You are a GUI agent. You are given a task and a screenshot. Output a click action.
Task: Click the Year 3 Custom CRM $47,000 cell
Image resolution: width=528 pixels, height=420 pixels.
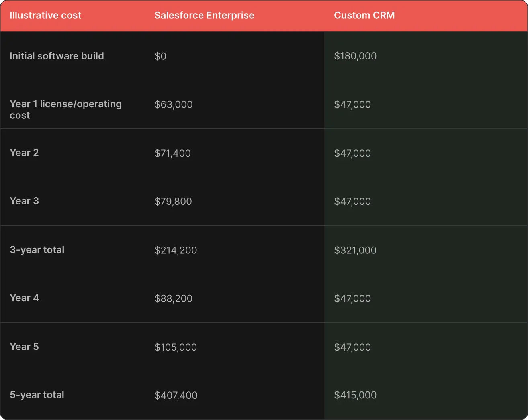(352, 201)
